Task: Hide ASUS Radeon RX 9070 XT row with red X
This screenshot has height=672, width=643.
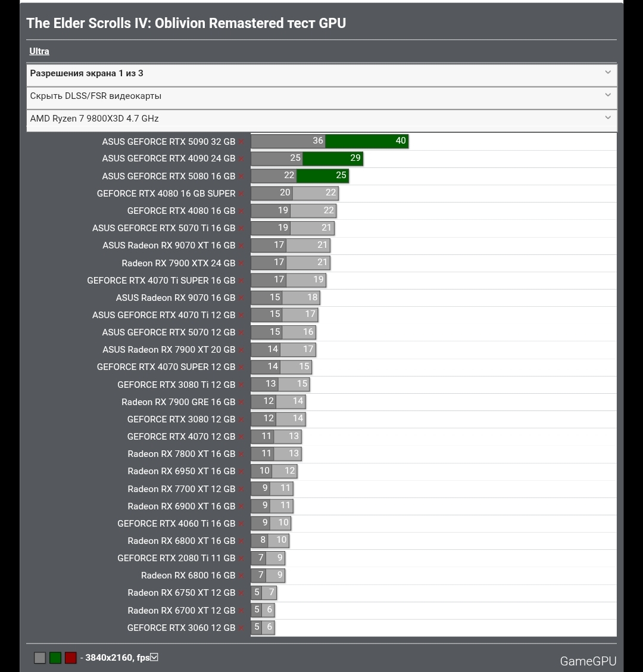Action: [241, 246]
